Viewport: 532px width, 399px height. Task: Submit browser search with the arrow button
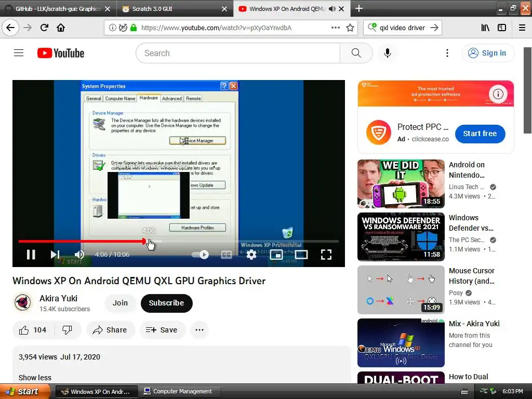click(434, 28)
